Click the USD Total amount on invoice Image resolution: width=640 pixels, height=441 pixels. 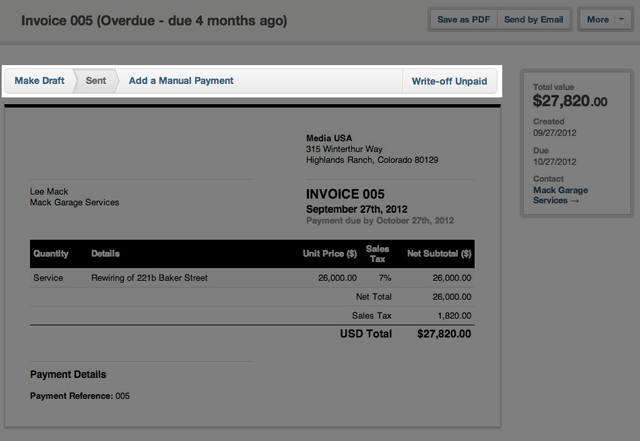(443, 334)
